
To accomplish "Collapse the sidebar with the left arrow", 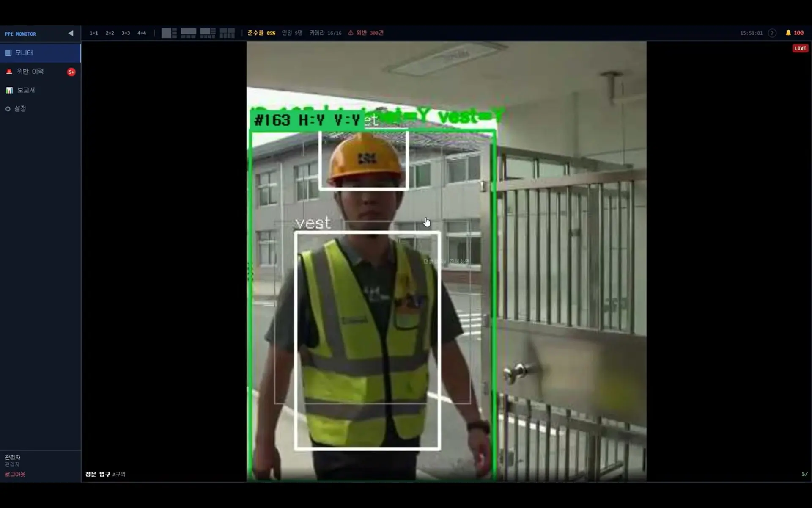I will (71, 33).
